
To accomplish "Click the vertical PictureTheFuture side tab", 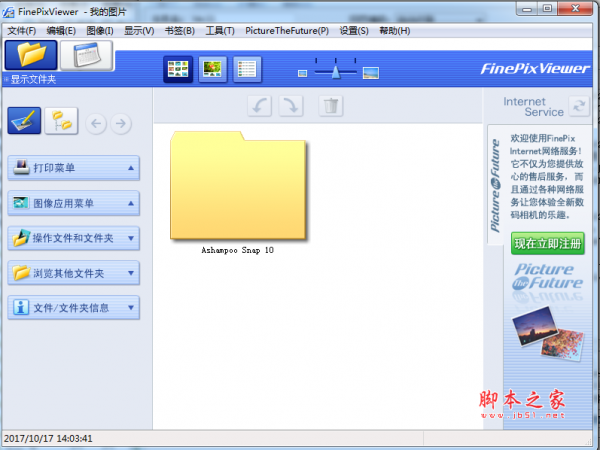I will 495,185.
